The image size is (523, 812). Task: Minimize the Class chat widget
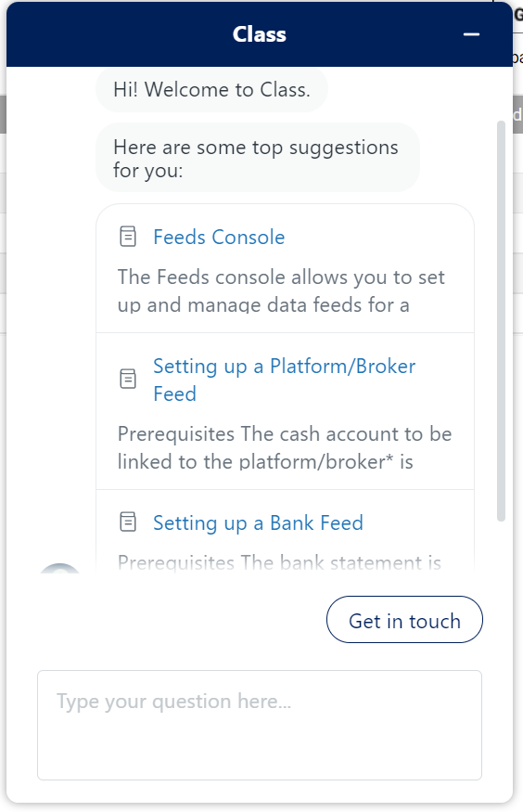pyautogui.click(x=471, y=34)
